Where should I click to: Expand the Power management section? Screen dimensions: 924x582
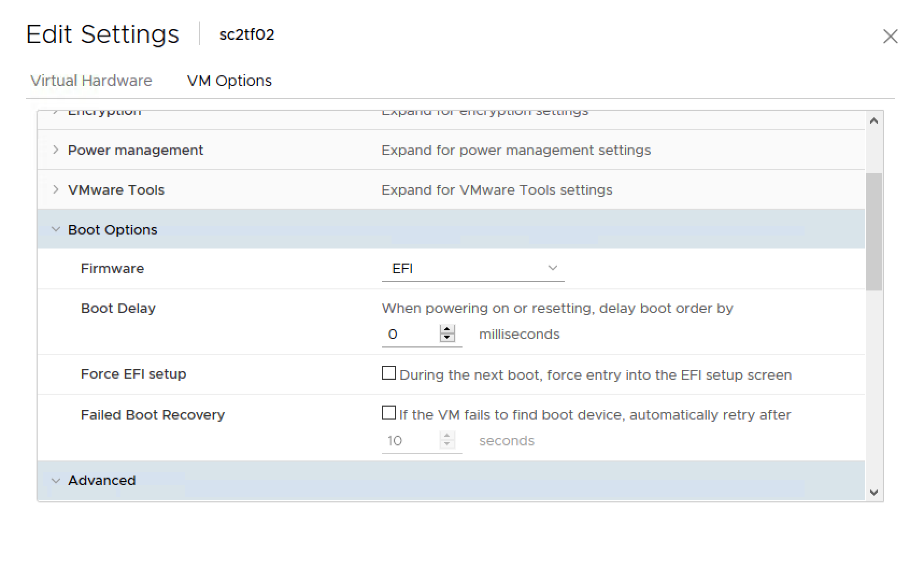click(55, 150)
